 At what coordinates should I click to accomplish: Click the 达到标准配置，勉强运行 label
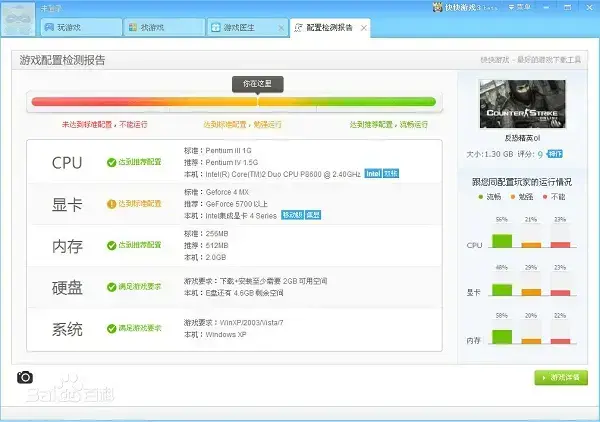[242, 125]
